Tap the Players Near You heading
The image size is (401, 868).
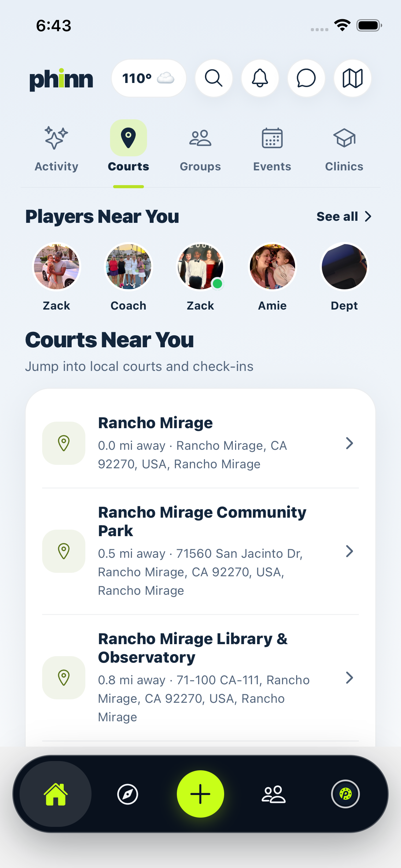pos(102,217)
